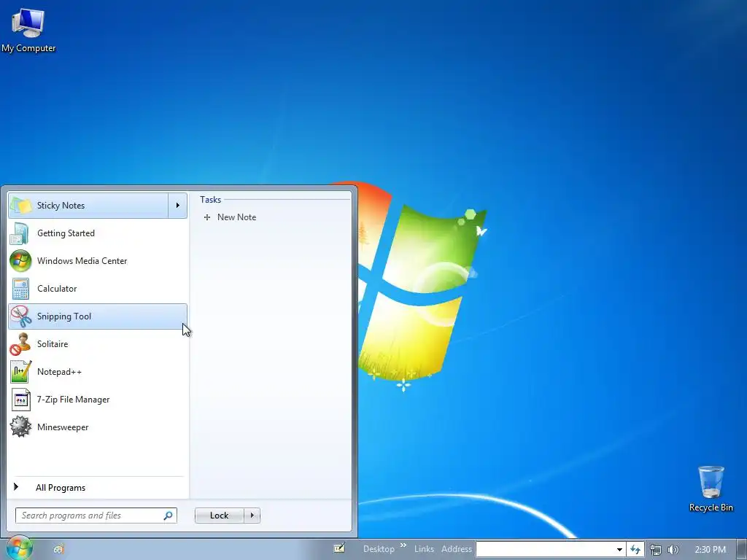Click the Links toolbar label

tap(424, 549)
